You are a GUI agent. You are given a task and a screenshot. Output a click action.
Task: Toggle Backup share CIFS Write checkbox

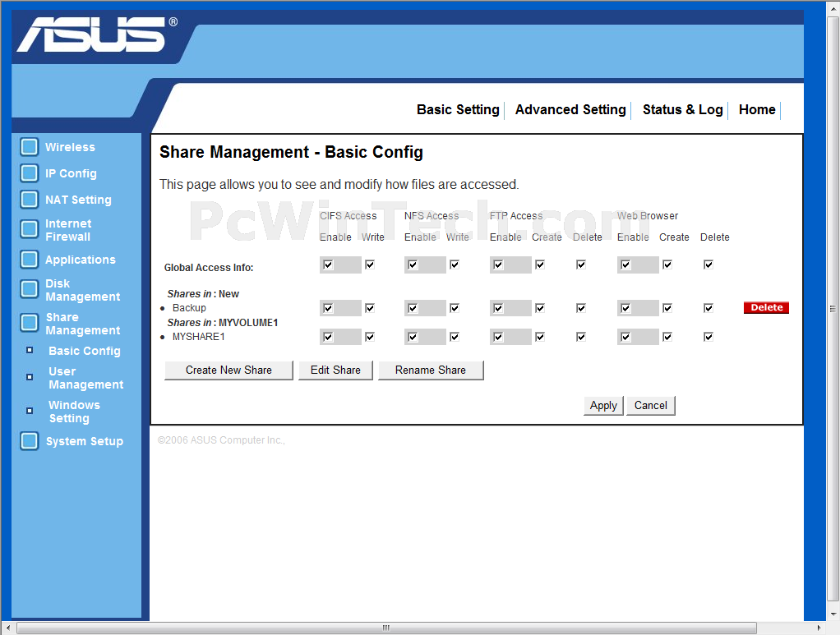tap(370, 308)
